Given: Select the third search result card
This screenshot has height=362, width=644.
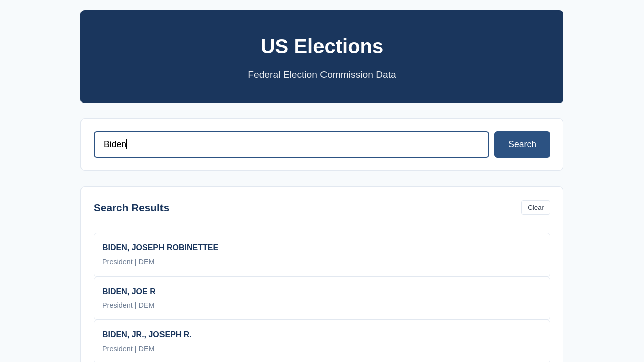Looking at the screenshot, I should [322, 341].
